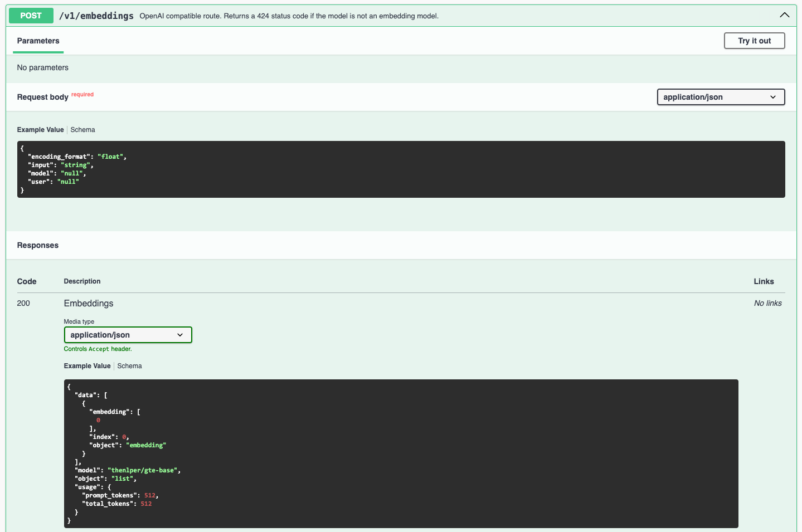This screenshot has width=802, height=532.
Task: Click the /v1/embeddings endpoint path
Action: (x=96, y=16)
